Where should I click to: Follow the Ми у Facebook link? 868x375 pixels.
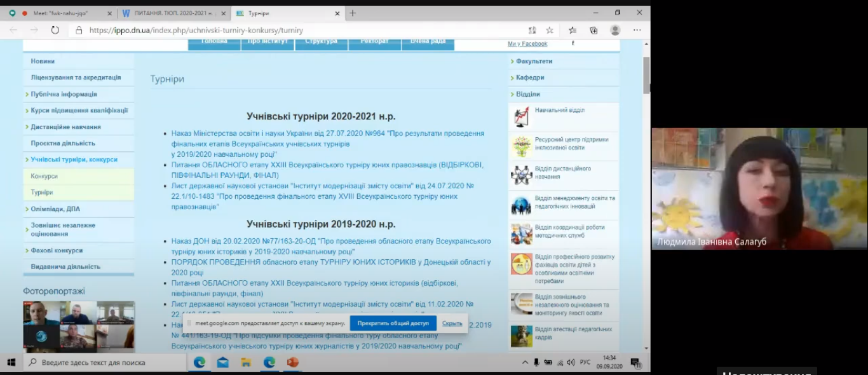point(527,44)
